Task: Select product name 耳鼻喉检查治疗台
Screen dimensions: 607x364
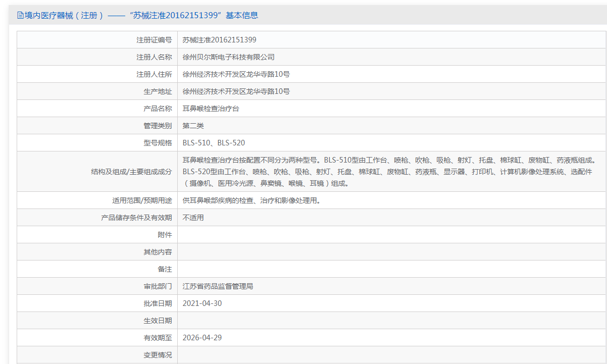Action: pyautogui.click(x=211, y=109)
